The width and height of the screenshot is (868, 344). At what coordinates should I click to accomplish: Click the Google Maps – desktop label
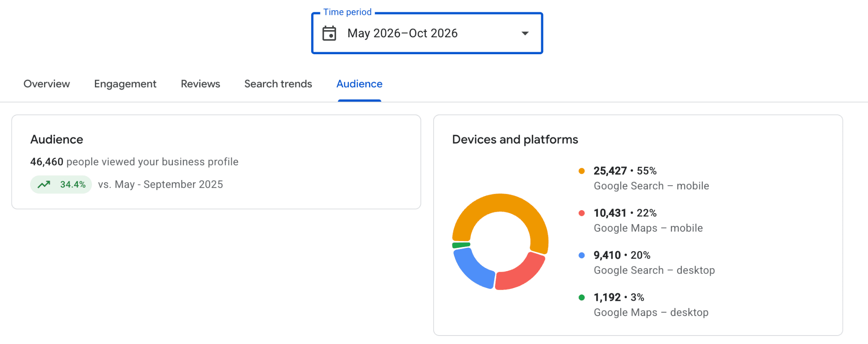click(x=651, y=313)
